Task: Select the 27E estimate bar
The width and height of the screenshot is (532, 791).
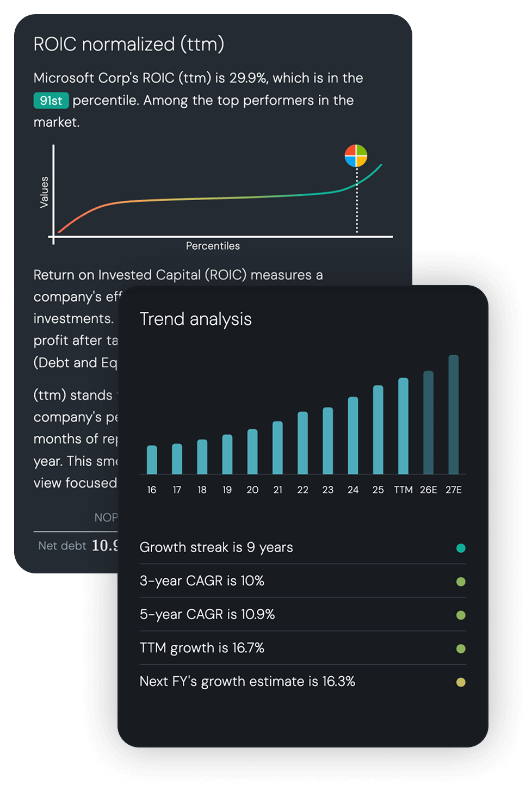Action: pyautogui.click(x=453, y=415)
